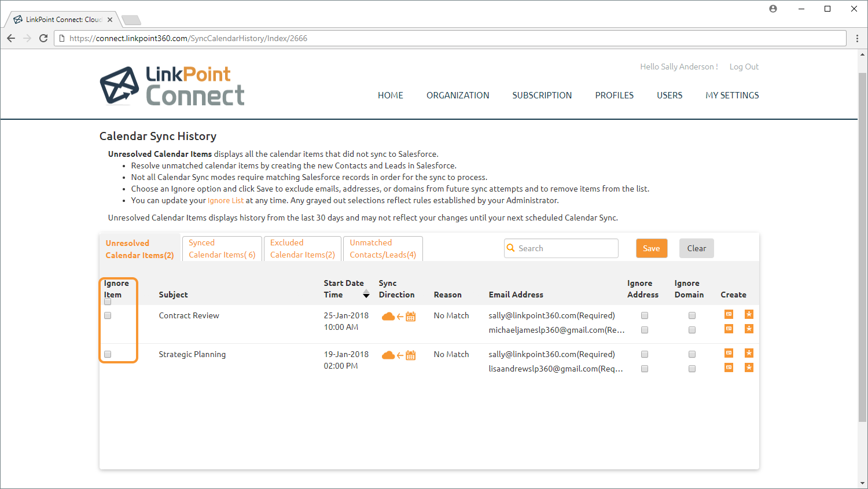This screenshot has width=868, height=489.
Task: Create Contact for michaeljameslp360@gmail.com
Action: click(729, 329)
